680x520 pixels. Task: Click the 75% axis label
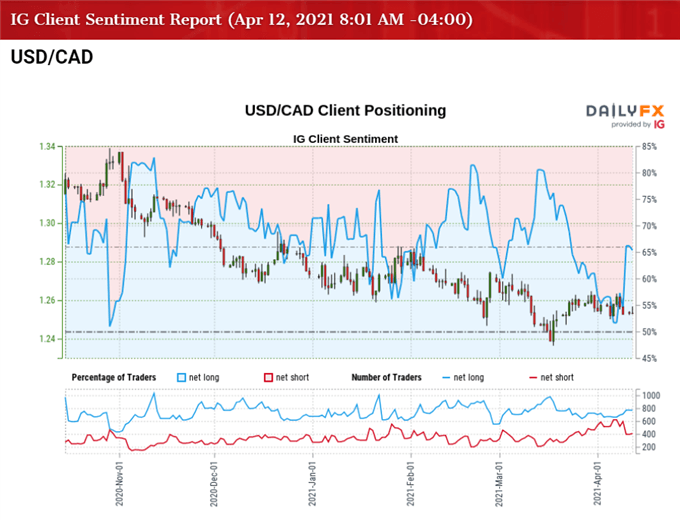coord(649,199)
